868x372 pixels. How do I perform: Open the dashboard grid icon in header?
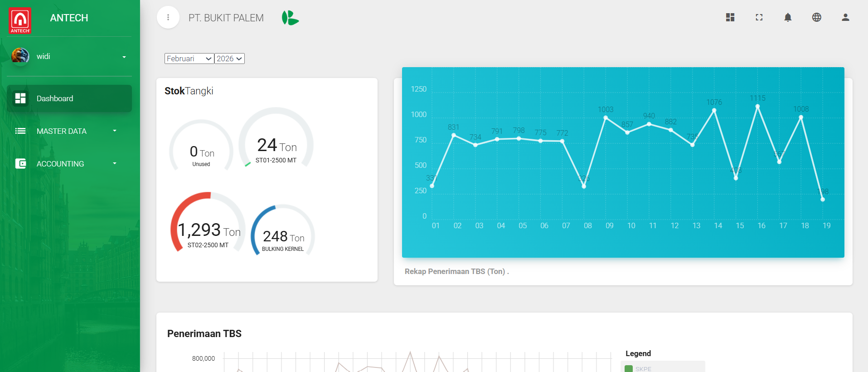click(730, 17)
